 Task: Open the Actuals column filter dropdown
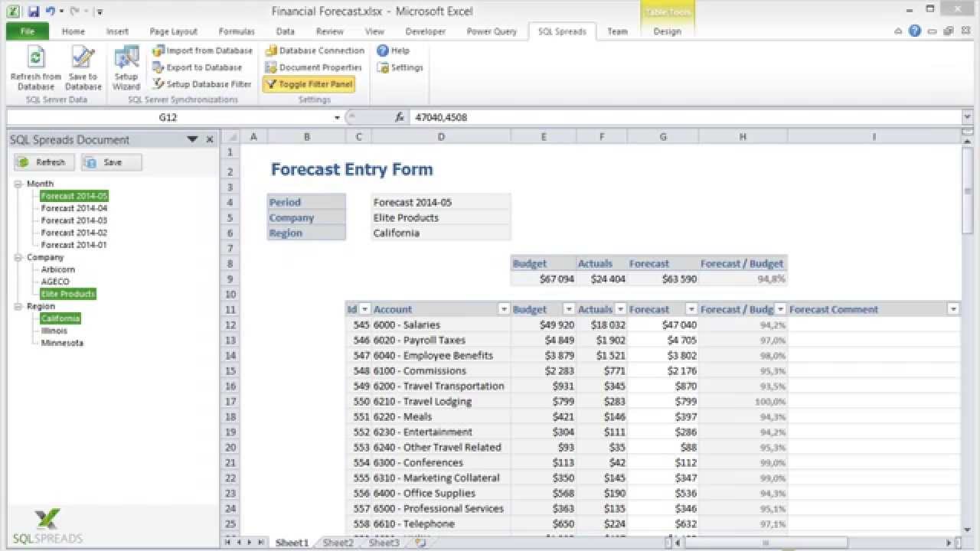click(x=619, y=309)
